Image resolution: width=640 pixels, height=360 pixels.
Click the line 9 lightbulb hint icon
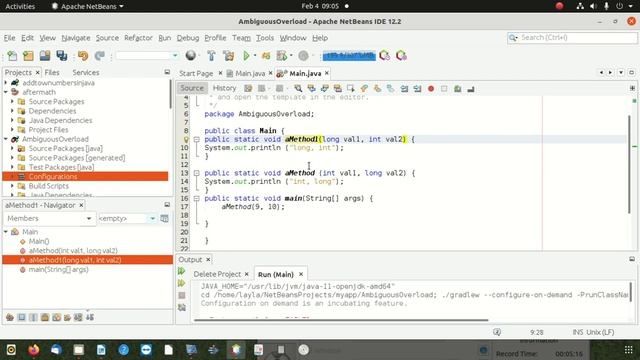pyautogui.click(x=186, y=139)
